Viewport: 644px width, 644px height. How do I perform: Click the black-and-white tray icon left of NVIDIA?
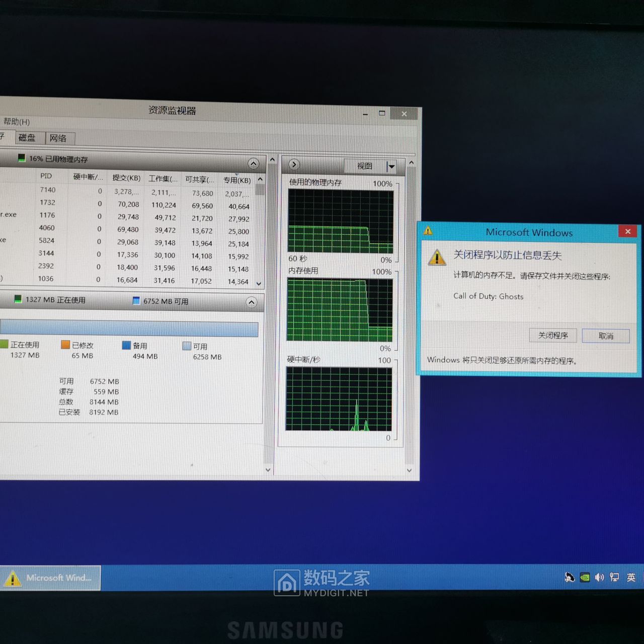pyautogui.click(x=570, y=578)
